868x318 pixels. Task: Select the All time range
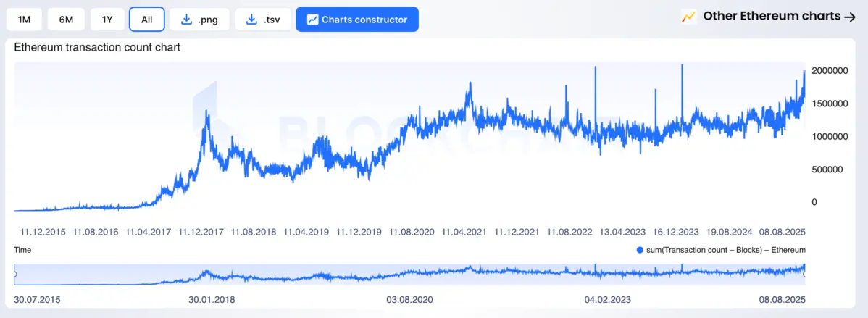coord(147,20)
